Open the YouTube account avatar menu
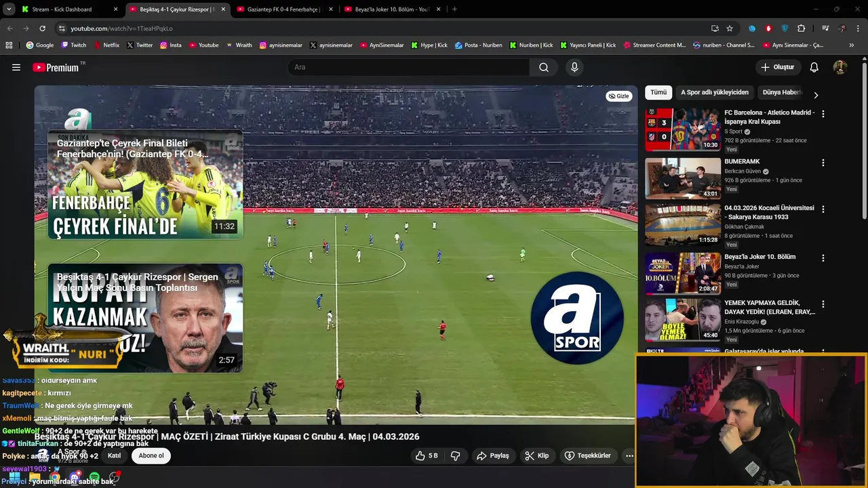Image resolution: width=868 pixels, height=488 pixels. click(x=840, y=67)
